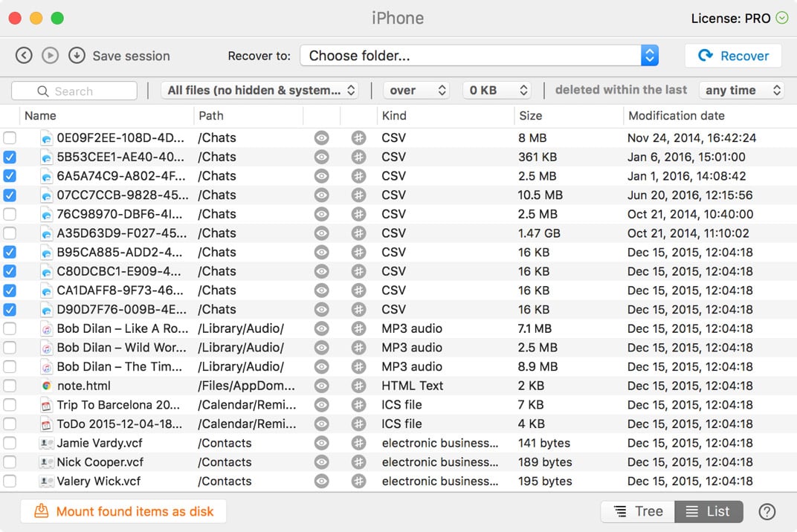The height and width of the screenshot is (532, 797).
Task: Click the Recover button
Action: [733, 56]
